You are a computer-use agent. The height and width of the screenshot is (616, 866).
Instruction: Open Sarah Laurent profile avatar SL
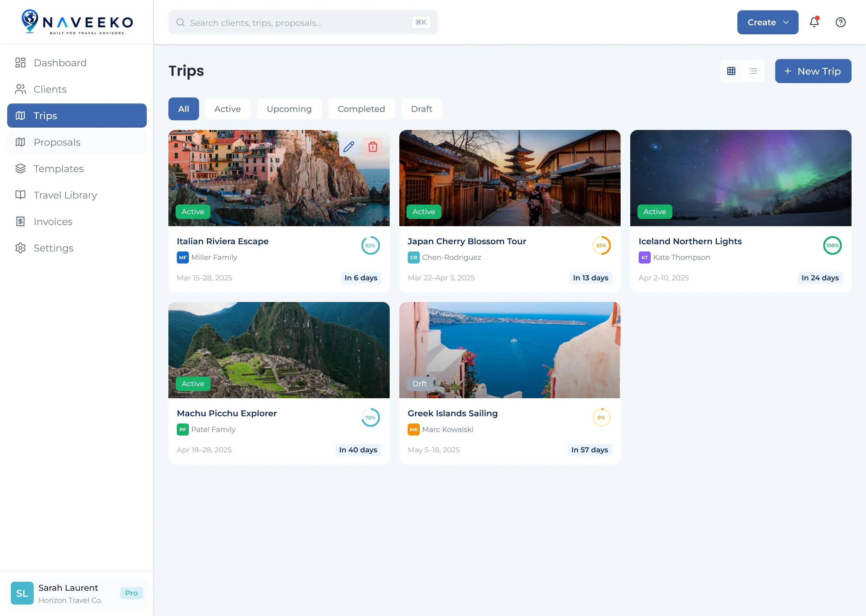(x=22, y=593)
